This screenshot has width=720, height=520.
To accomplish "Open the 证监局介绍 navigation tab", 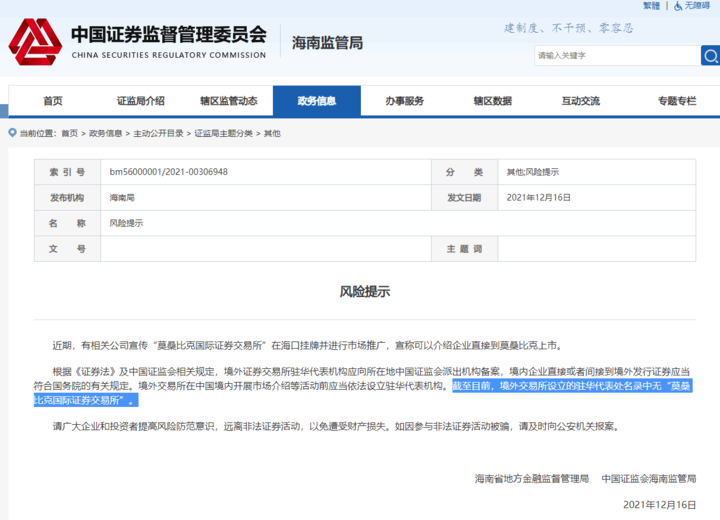I will click(x=140, y=101).
